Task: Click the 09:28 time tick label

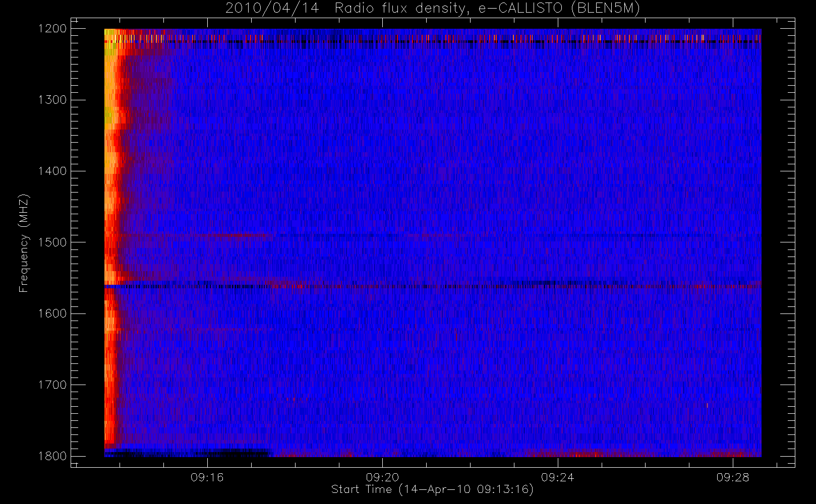Action: click(733, 477)
